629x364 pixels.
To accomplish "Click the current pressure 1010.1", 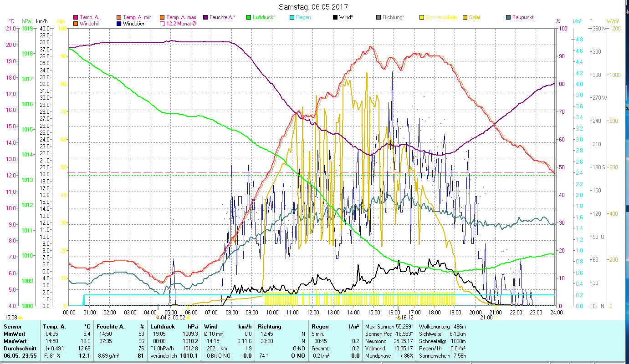I will coord(189,356).
